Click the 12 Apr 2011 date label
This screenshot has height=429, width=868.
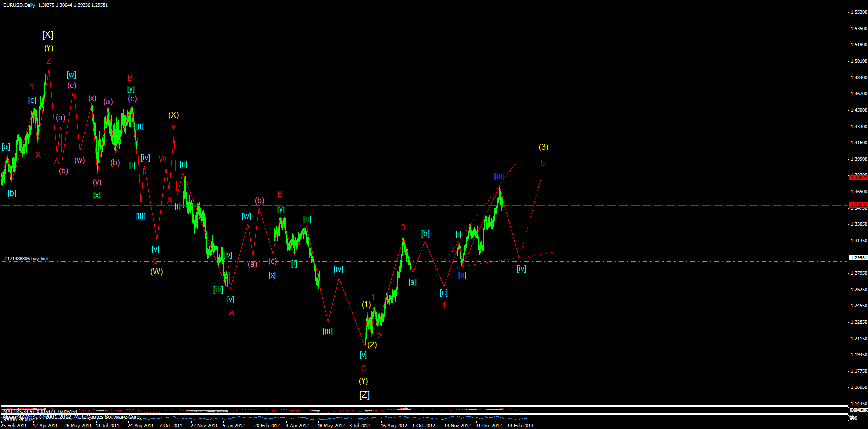46,426
